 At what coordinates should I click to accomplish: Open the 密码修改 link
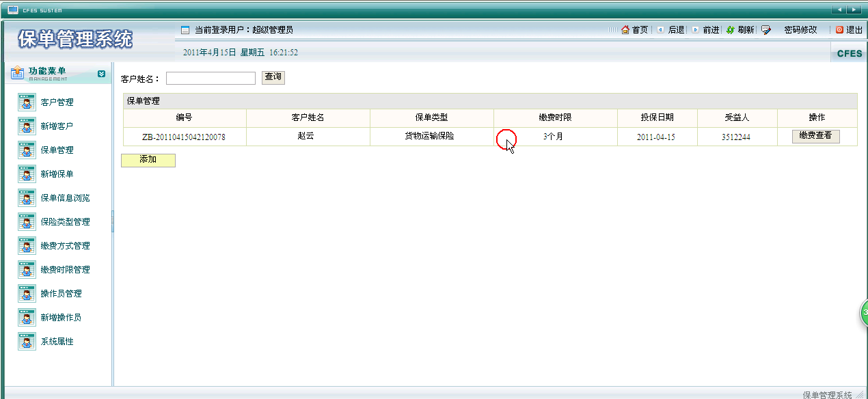pos(800,30)
